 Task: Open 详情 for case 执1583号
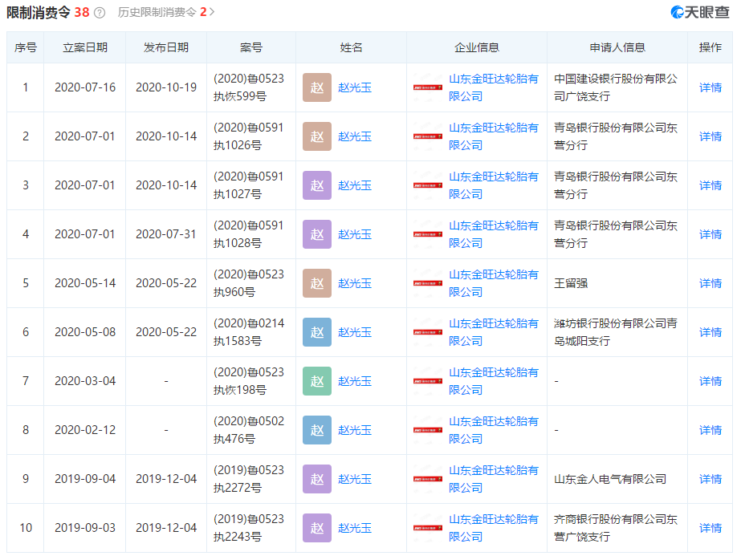(x=710, y=332)
